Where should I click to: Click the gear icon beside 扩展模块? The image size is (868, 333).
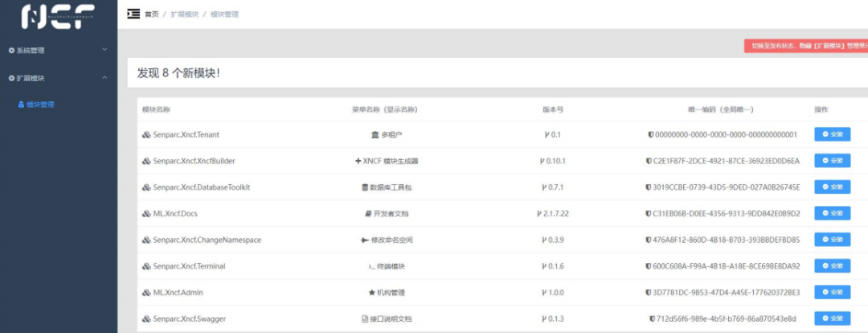click(x=11, y=78)
